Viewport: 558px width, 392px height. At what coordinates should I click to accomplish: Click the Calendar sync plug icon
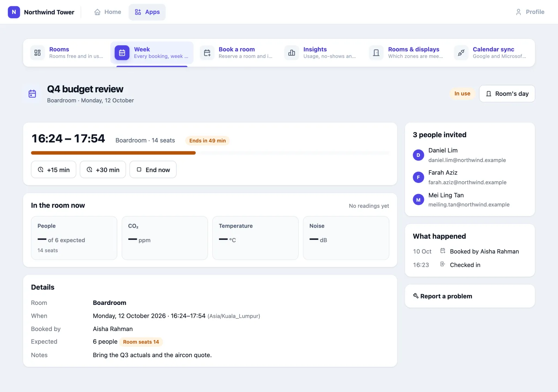461,53
